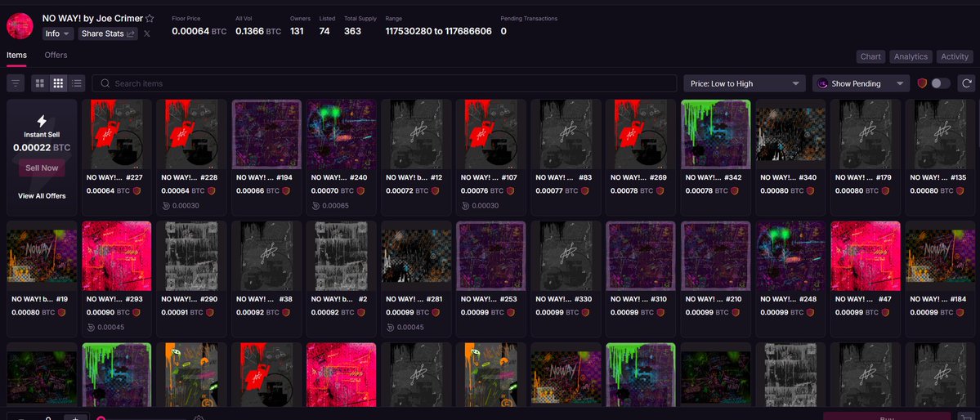This screenshot has height=420, width=980.
Task: Click shield icon on item #330 price
Action: click(585, 312)
